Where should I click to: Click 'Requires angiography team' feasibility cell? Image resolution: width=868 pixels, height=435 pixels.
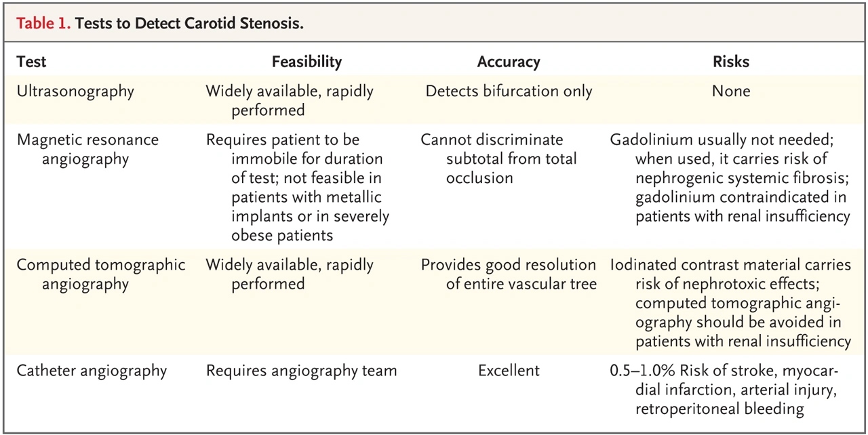coord(302,371)
